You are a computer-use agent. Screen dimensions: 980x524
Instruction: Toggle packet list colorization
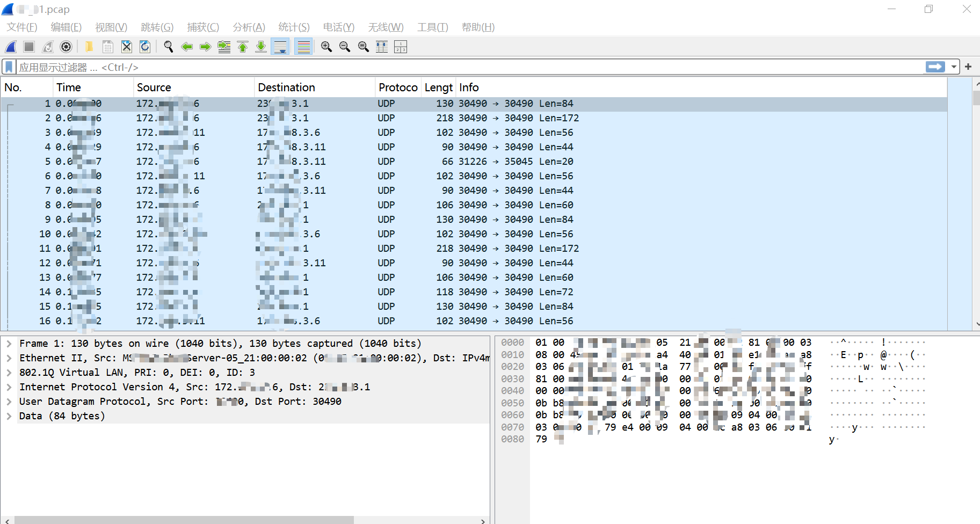(x=304, y=47)
